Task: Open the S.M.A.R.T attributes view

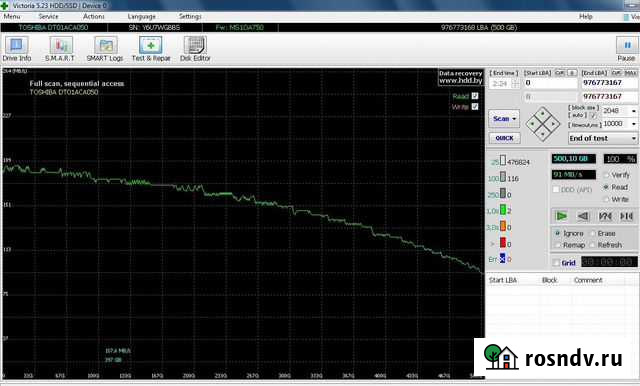Action: (x=60, y=49)
